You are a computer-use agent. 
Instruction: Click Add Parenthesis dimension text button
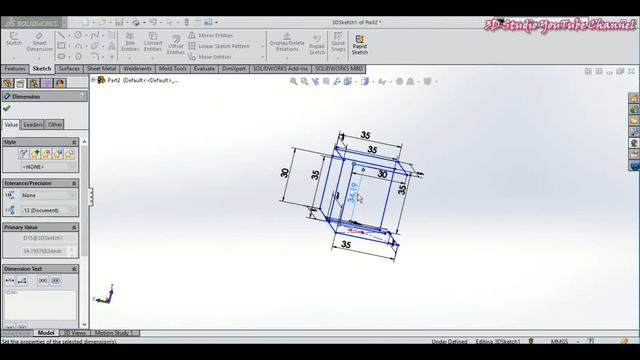click(x=43, y=281)
